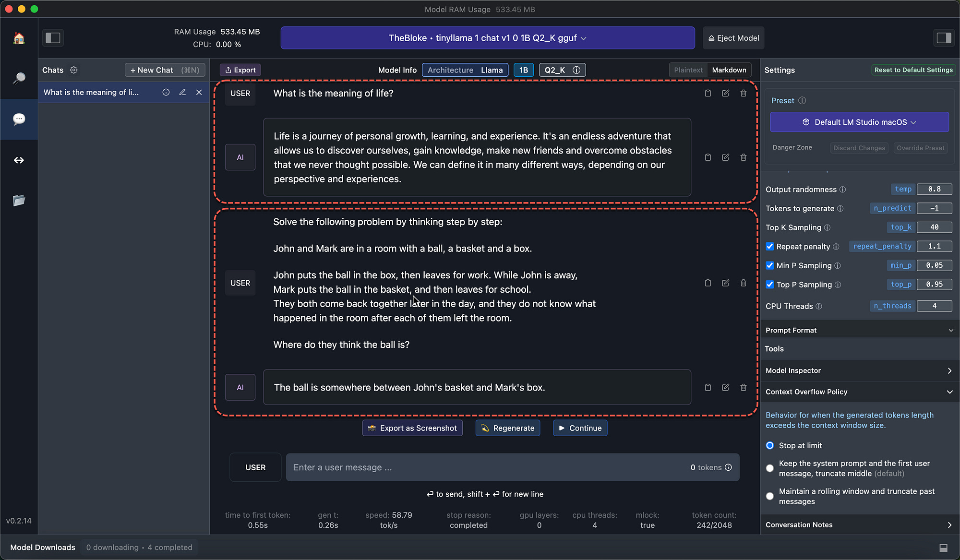
Task: Open the chats settings gear
Action: click(x=74, y=70)
